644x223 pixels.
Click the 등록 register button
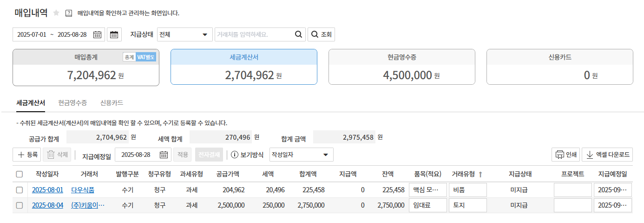pyautogui.click(x=27, y=155)
